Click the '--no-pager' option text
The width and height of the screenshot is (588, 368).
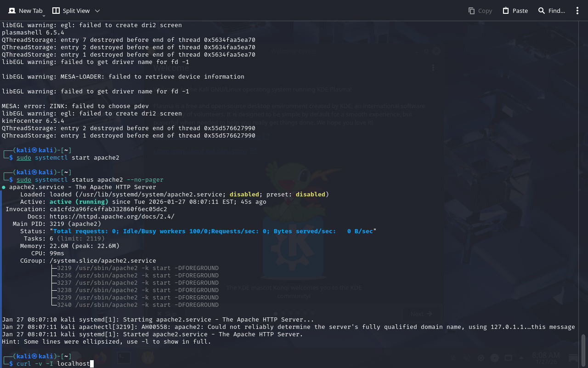click(x=145, y=180)
